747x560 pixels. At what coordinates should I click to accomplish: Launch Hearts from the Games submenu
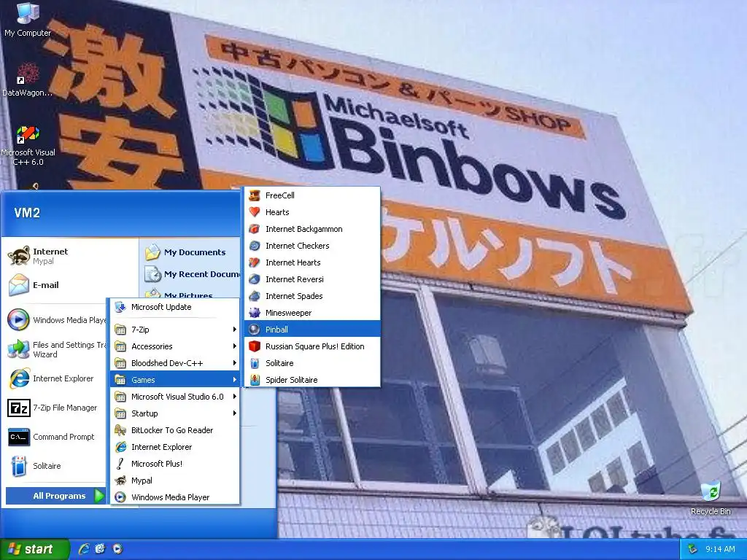point(312,212)
